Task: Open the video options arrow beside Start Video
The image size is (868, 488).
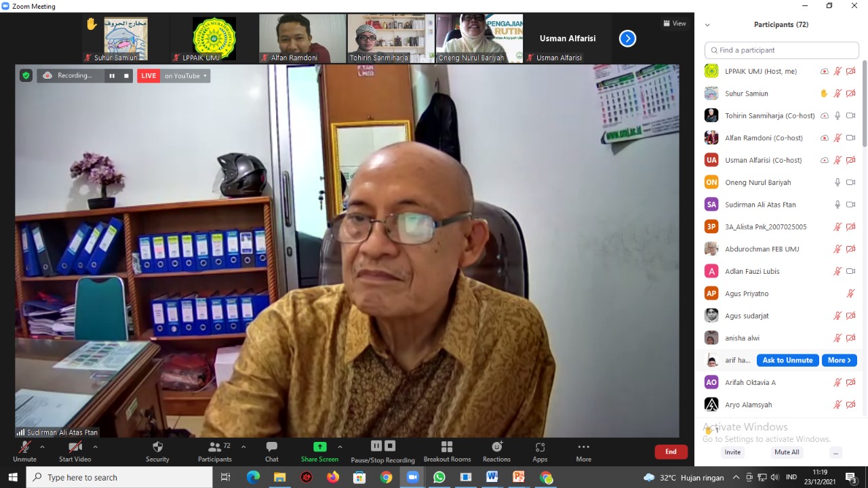Action: point(95,447)
